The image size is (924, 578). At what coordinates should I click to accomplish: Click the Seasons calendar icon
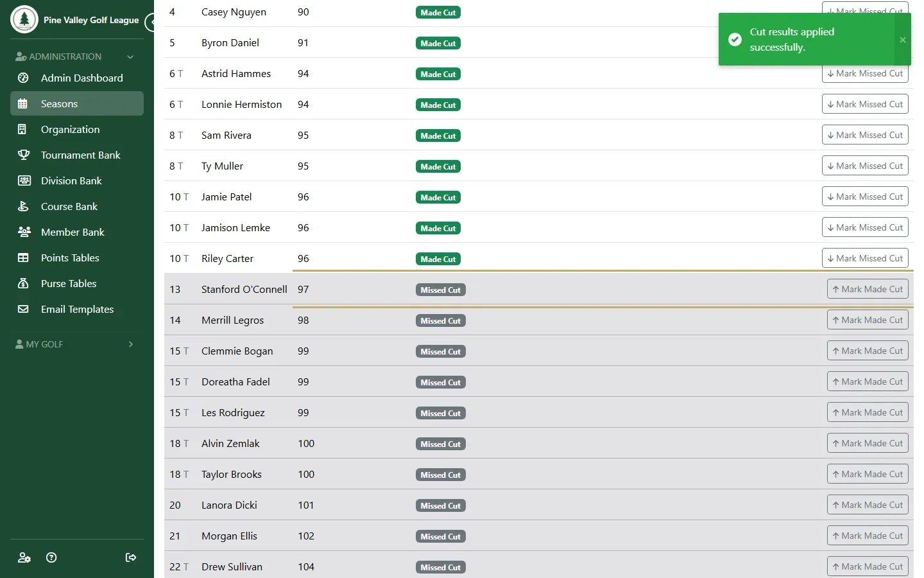tap(23, 103)
